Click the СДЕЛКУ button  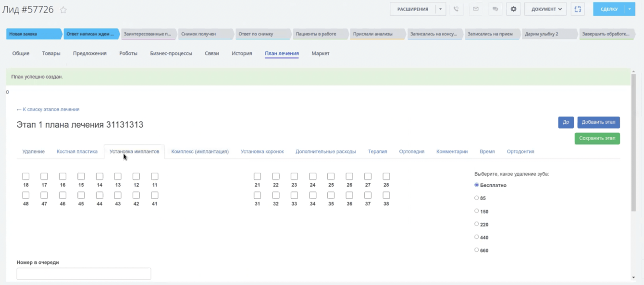pyautogui.click(x=609, y=9)
